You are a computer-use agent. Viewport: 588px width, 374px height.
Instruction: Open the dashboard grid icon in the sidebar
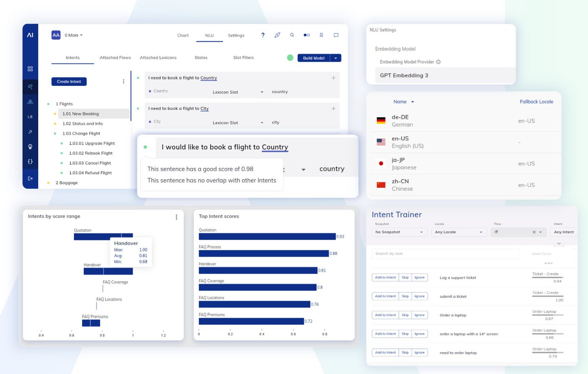tap(30, 69)
